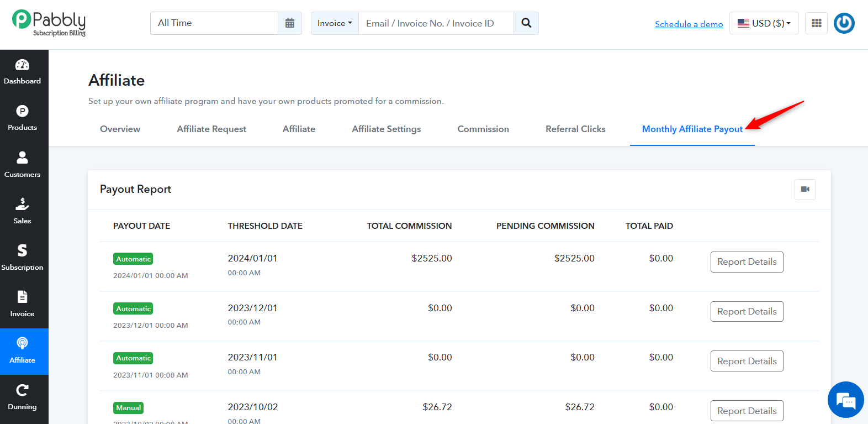This screenshot has width=868, height=424.
Task: Focus the Email / Invoice No. search field
Action: click(x=436, y=23)
